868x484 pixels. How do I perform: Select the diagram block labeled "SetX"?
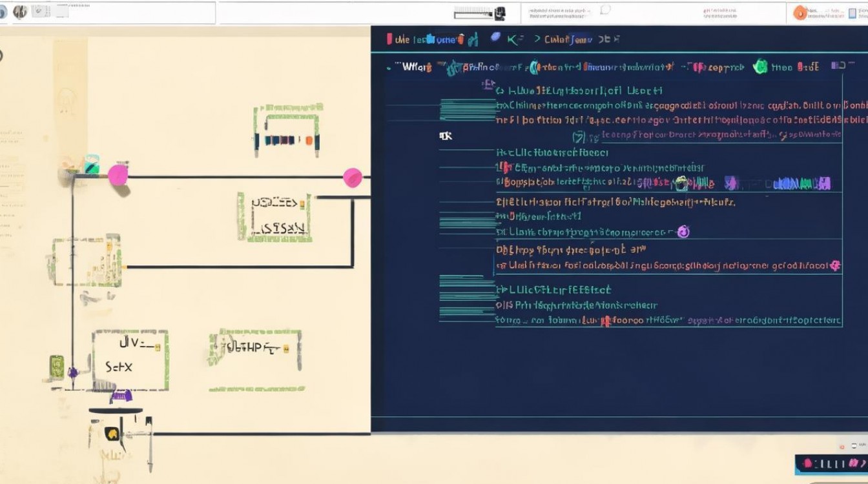(x=130, y=359)
